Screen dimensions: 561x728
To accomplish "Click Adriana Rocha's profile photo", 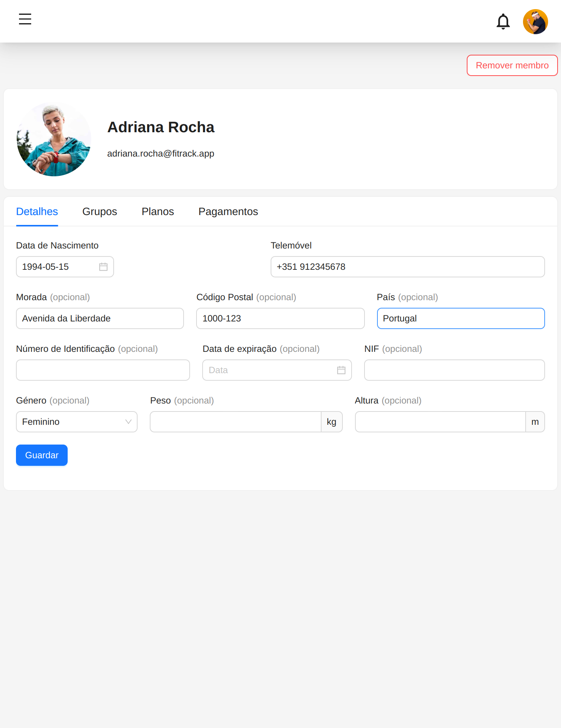I will 54,139.
